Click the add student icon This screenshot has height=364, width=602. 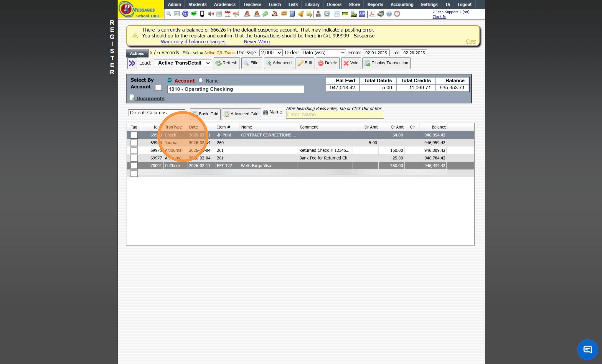coord(247,14)
